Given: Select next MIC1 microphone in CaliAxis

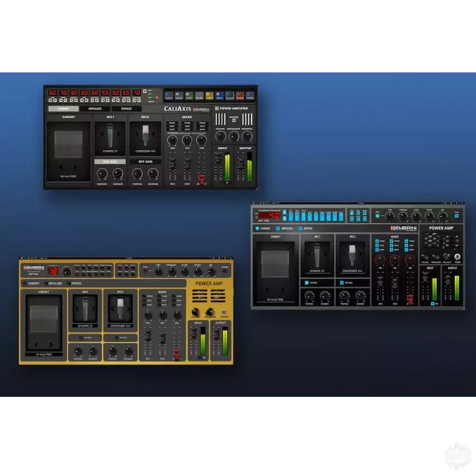Looking at the screenshot, I should tap(118, 134).
